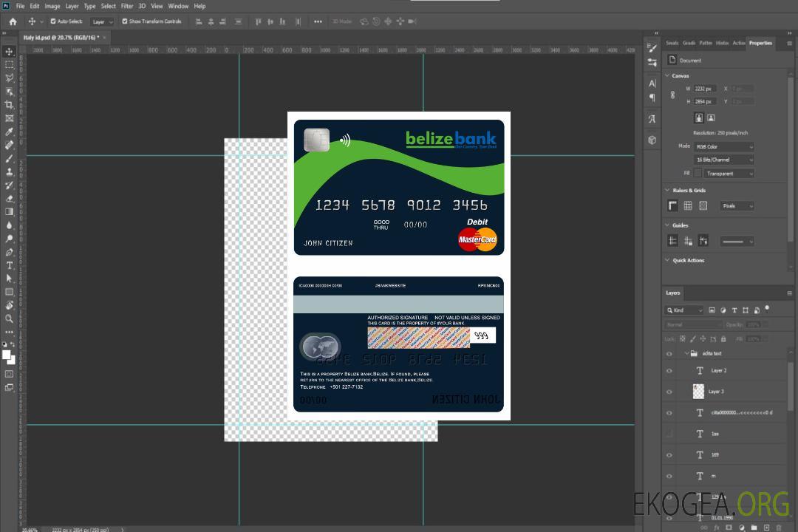Open the File menu
Viewport: 798px width, 532px height.
[21, 6]
